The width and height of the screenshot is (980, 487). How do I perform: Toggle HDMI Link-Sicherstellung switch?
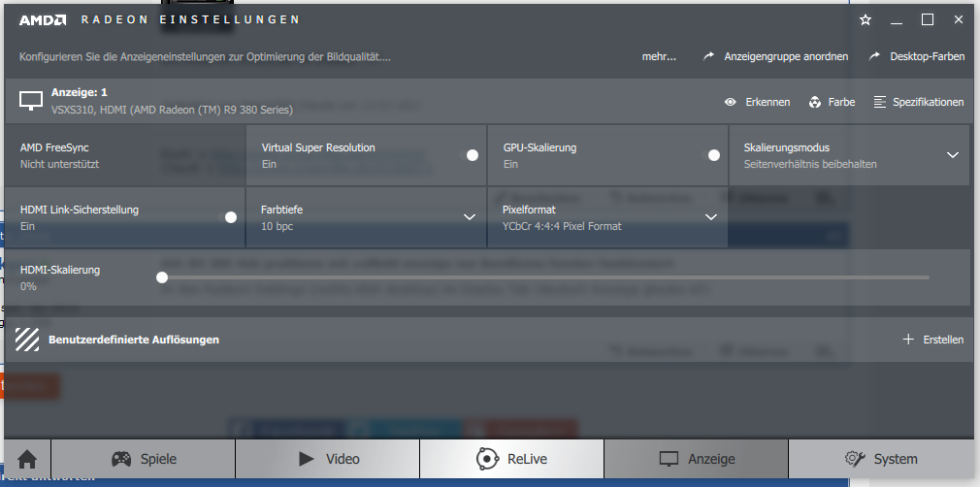coord(227,217)
